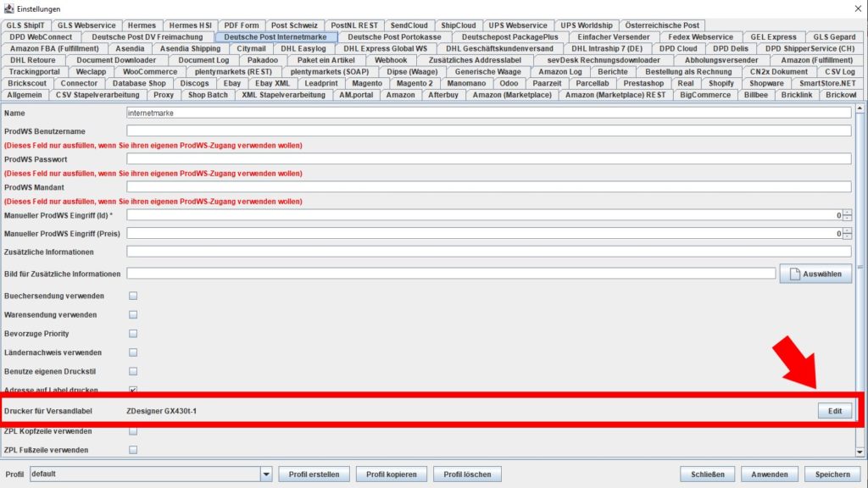Click scrollbar up arrow in settings panel
The height and width of the screenshot is (488, 868).
pyautogui.click(x=860, y=108)
